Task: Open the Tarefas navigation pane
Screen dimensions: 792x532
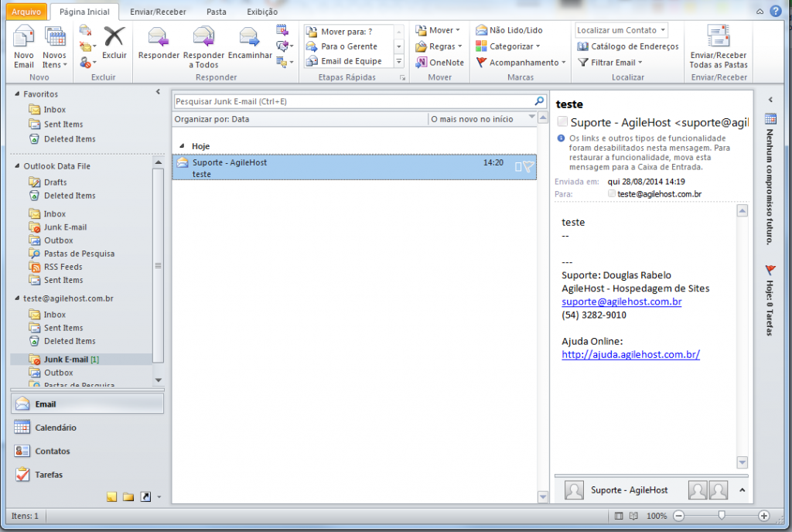Action: pos(87,475)
